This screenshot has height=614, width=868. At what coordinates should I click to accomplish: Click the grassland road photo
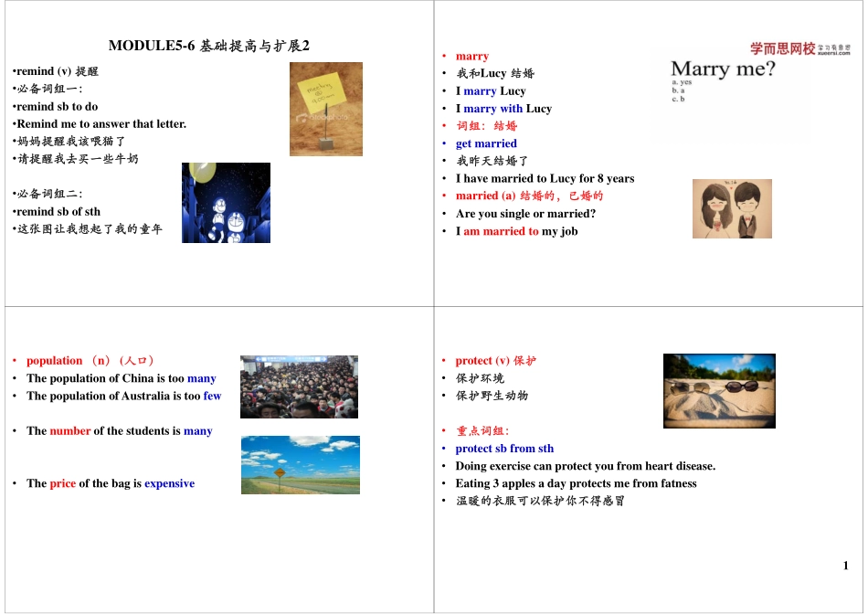[x=300, y=465]
